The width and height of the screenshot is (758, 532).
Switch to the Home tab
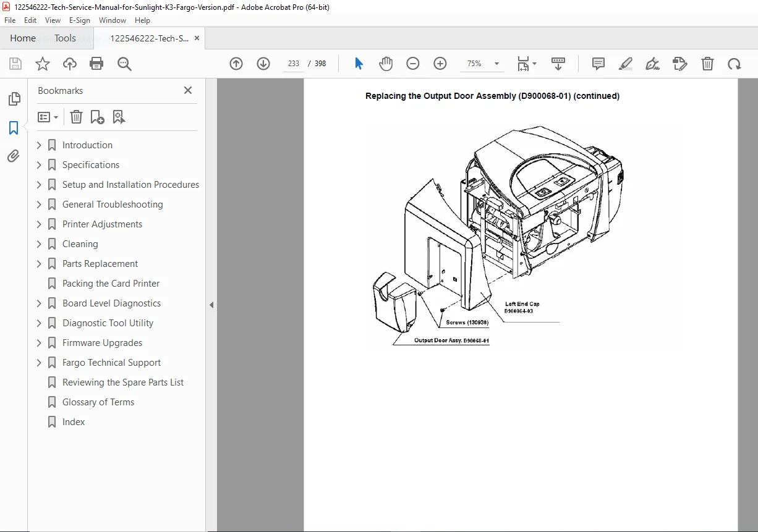(x=23, y=38)
